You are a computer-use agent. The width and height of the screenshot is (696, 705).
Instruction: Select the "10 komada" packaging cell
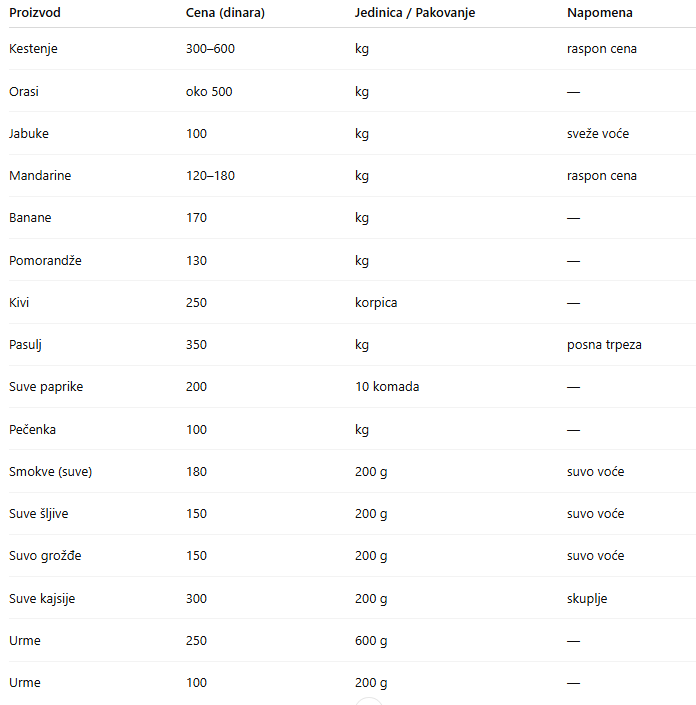coord(386,387)
